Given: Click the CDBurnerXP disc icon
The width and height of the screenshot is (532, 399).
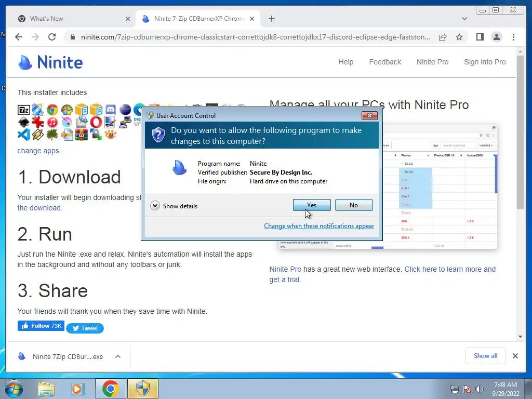Looking at the screenshot, I should [x=37, y=110].
